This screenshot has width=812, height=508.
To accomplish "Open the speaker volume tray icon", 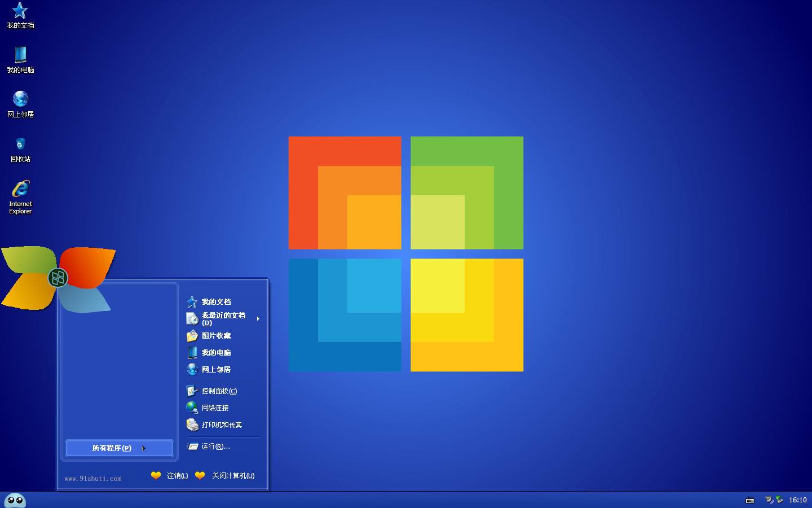I will (x=769, y=500).
